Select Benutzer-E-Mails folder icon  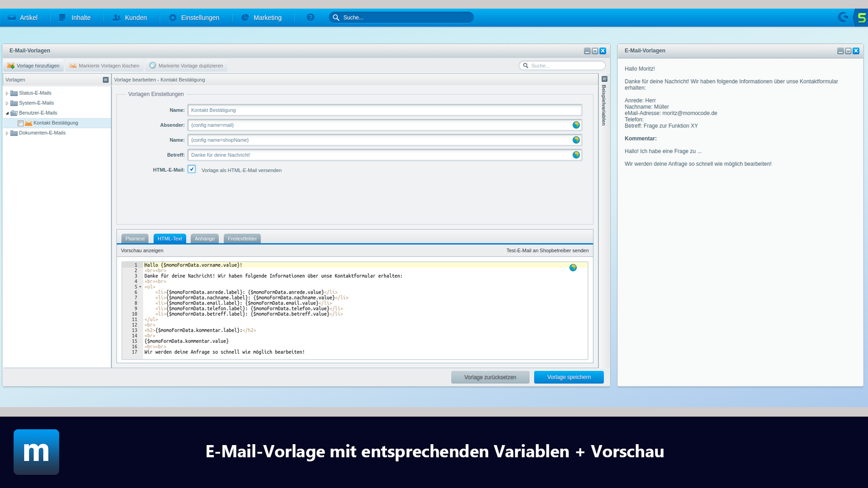click(x=14, y=113)
